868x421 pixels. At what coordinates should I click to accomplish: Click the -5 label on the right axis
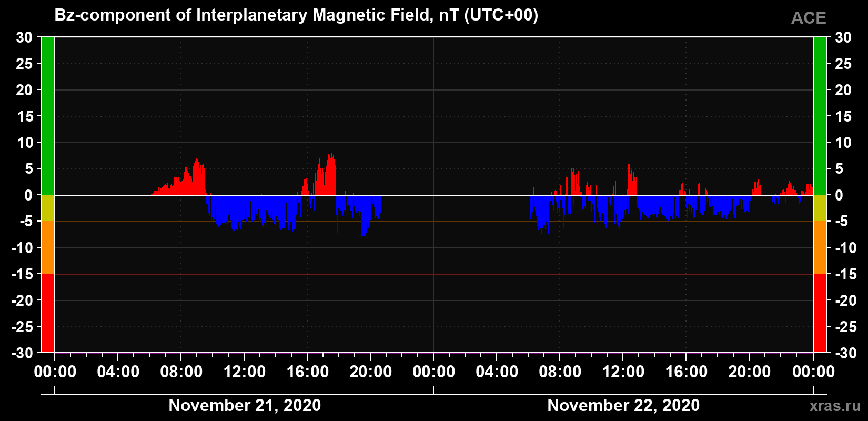(841, 222)
